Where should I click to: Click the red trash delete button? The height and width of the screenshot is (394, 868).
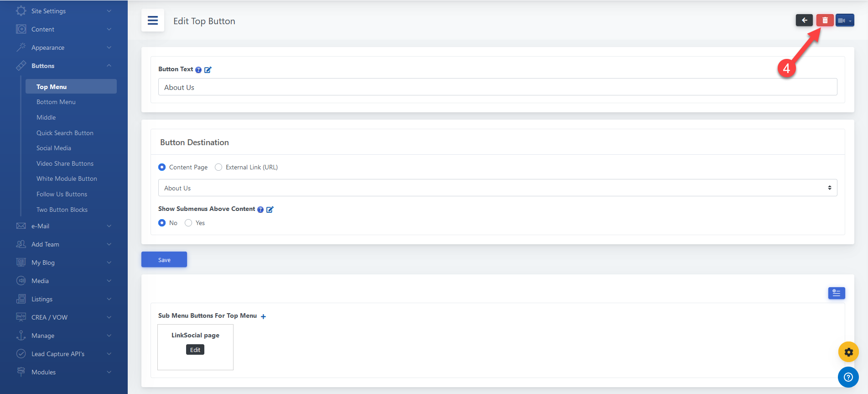pos(825,21)
